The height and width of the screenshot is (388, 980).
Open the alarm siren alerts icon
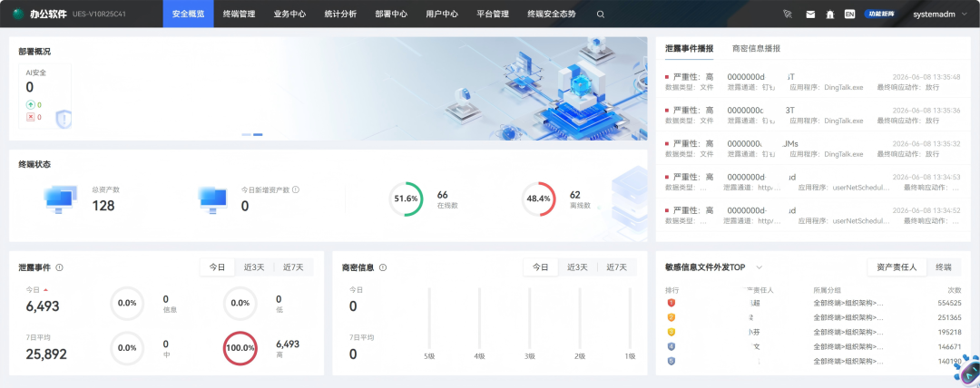point(830,14)
